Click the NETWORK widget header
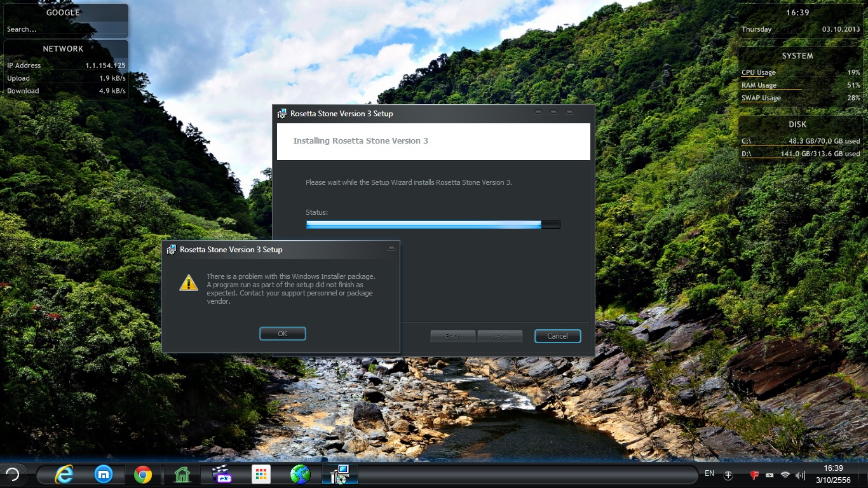The width and height of the screenshot is (868, 488). (x=63, y=48)
